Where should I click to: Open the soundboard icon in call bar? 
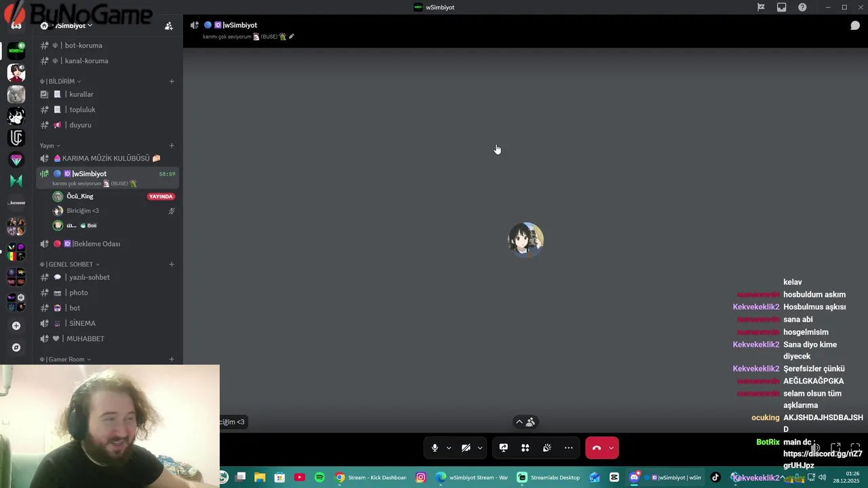pos(547,448)
